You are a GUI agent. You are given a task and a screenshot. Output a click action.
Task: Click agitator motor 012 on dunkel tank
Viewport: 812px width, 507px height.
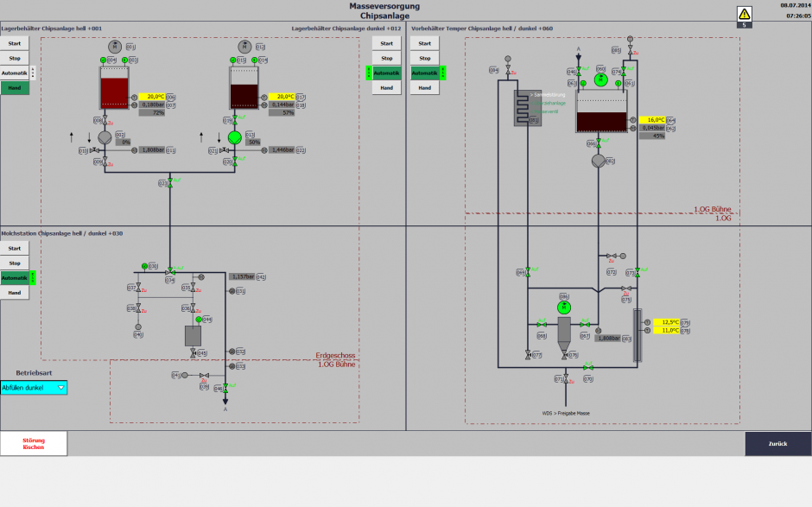[x=245, y=47]
